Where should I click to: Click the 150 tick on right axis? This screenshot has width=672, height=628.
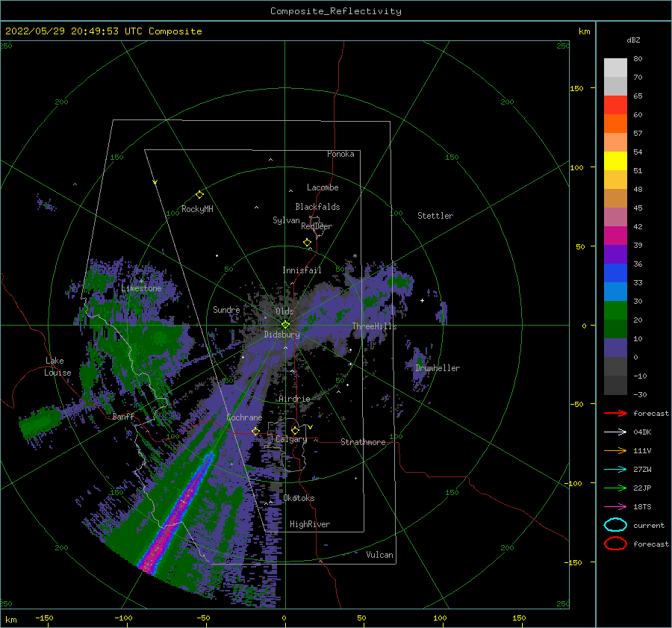pyautogui.click(x=576, y=88)
